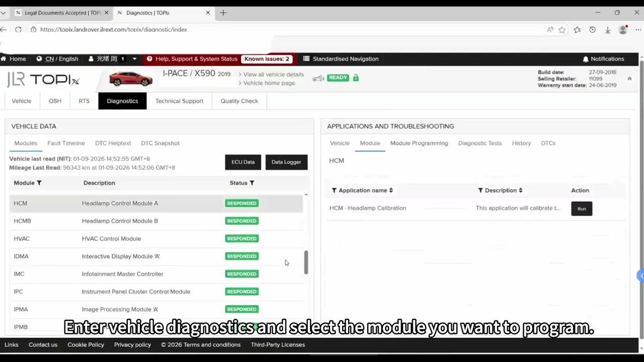The image size is (644, 362).
Task: Click the Home house icon
Action: pos(4,59)
